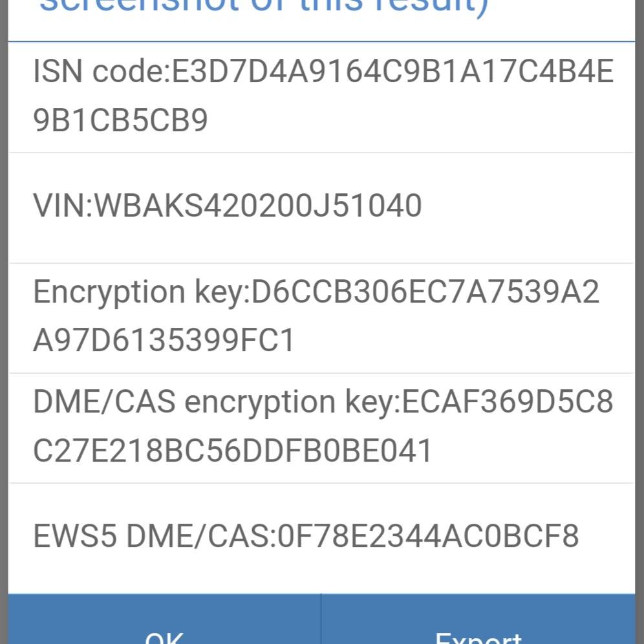This screenshot has width=644, height=644.
Task: Tap the 'VIN:' label
Action: 63,205
